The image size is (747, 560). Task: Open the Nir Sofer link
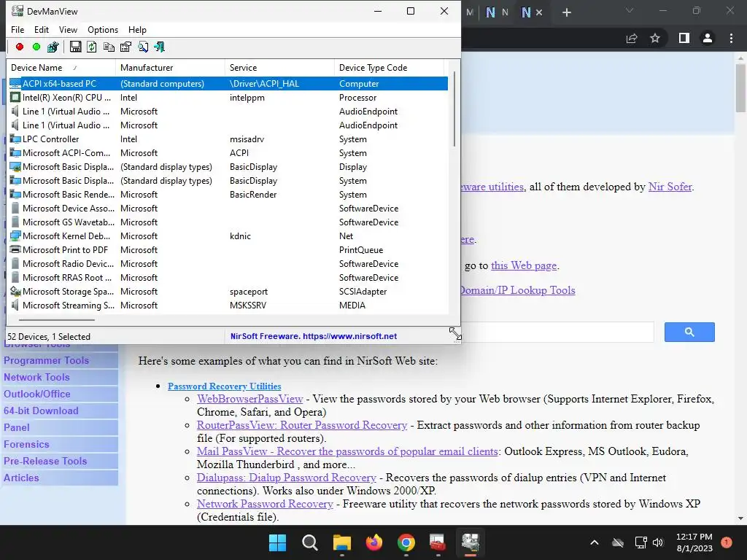(670, 187)
